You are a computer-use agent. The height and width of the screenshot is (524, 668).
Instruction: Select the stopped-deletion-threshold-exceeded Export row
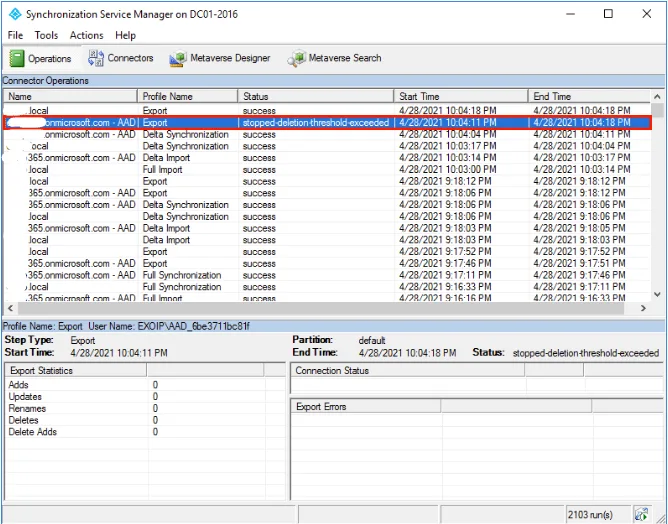tap(315, 122)
